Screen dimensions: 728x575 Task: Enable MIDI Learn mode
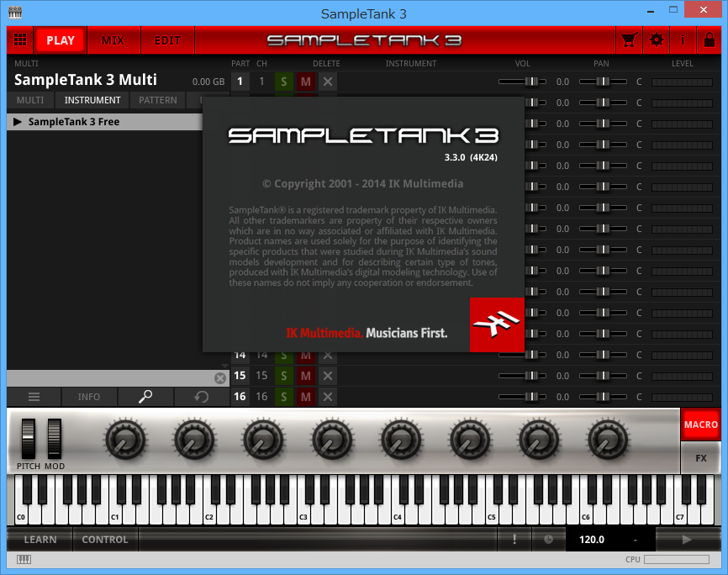click(x=39, y=539)
